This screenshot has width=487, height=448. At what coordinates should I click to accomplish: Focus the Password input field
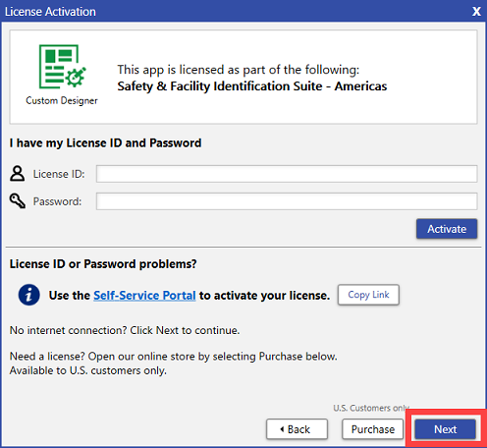pyautogui.click(x=287, y=201)
